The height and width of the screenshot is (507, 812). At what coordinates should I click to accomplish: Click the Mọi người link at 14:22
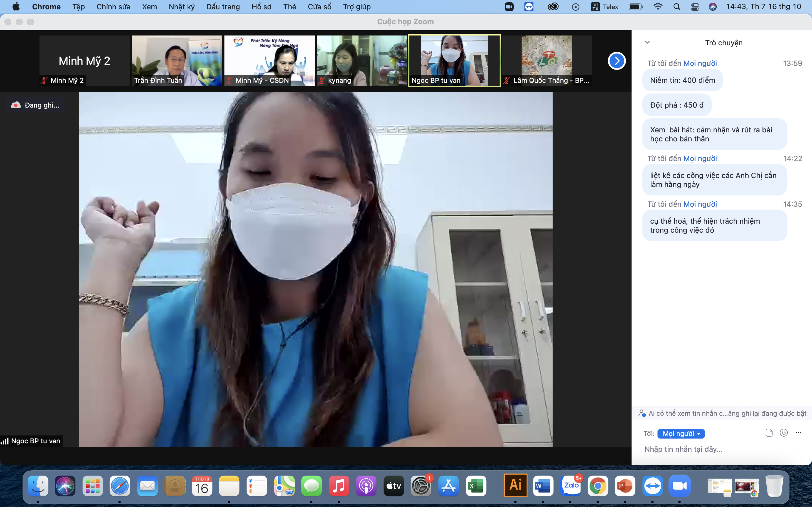[x=700, y=158]
